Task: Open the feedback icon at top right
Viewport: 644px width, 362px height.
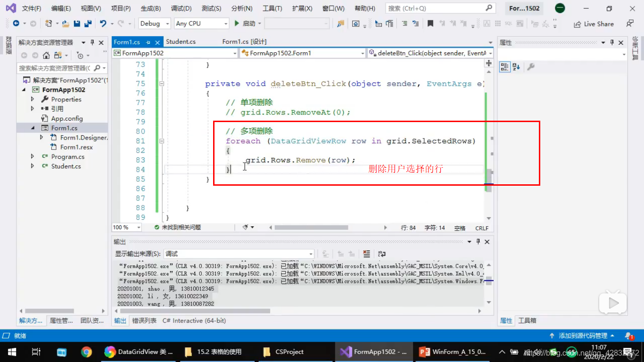Action: pos(630,24)
